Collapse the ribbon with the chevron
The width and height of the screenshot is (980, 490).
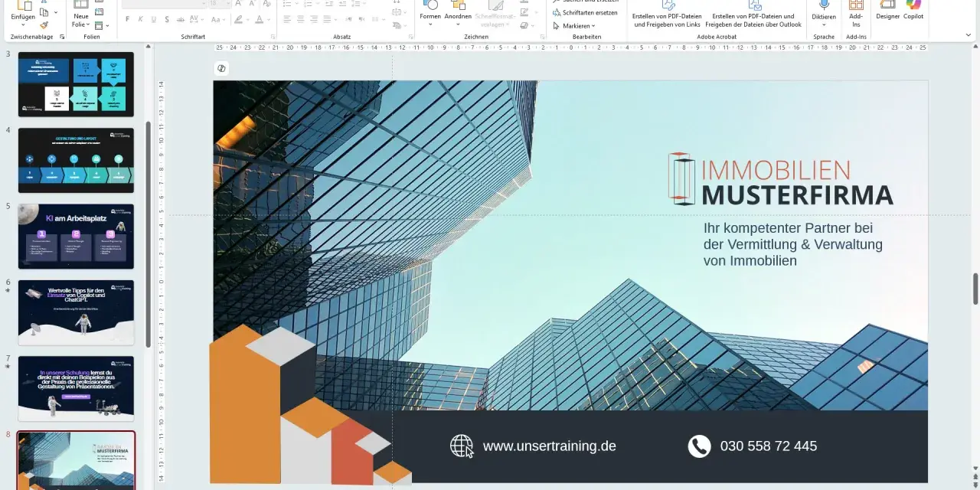click(x=969, y=35)
